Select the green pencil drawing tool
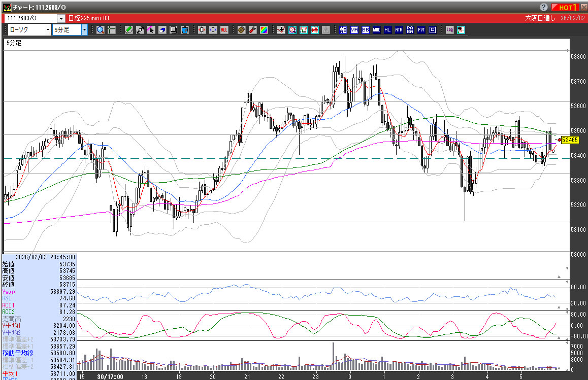The height and width of the screenshot is (380, 588). pyautogui.click(x=129, y=30)
